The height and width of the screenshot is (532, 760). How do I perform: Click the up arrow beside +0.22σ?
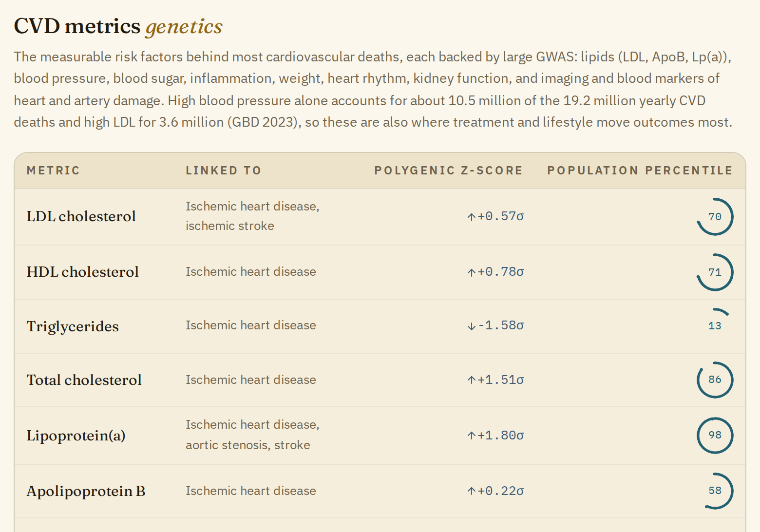[x=471, y=491]
